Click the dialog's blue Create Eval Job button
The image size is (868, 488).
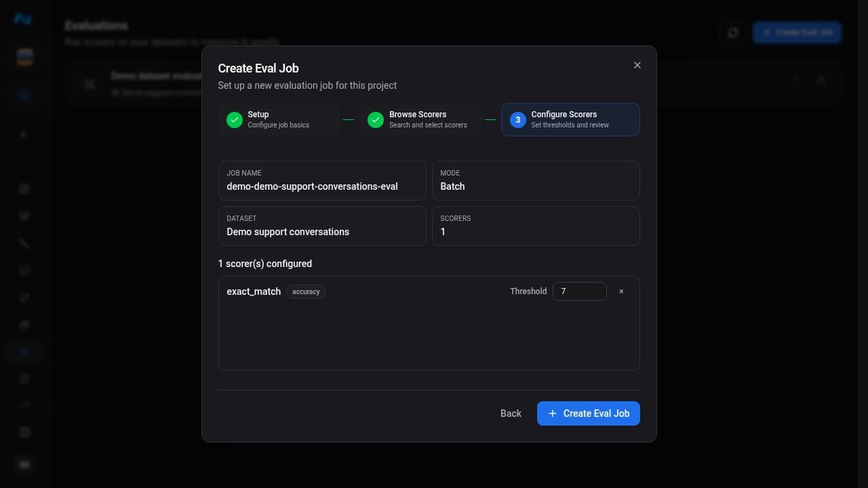point(589,413)
